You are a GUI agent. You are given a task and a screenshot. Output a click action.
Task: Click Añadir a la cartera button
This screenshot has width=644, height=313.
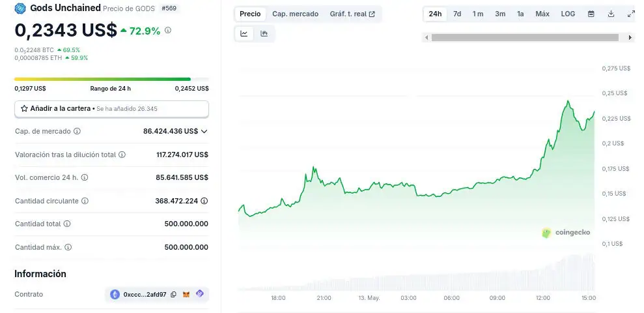coord(112,109)
